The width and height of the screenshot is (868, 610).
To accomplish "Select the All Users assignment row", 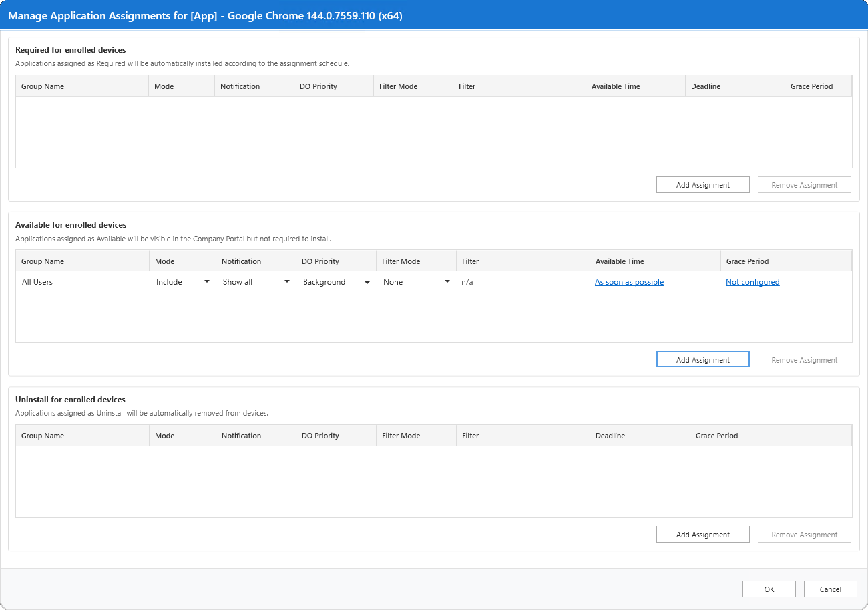I will pos(80,281).
